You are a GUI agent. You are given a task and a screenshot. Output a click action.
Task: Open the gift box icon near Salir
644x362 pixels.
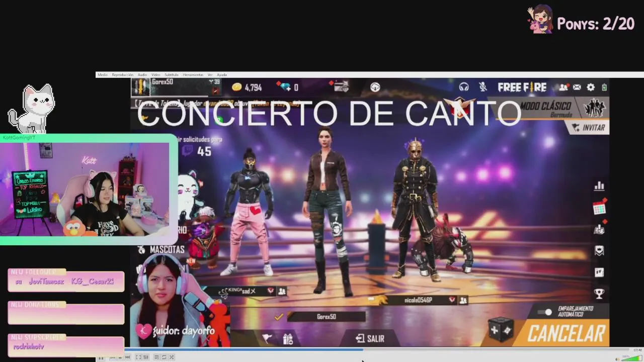point(288,339)
